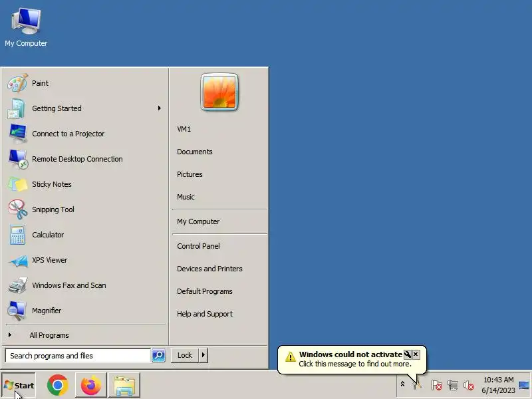Click the search magnifier button
Screen dimensions: 532x399
coord(158,356)
